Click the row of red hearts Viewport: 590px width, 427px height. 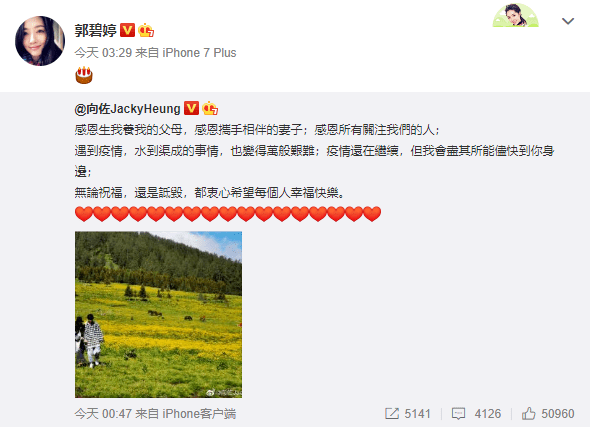click(228, 214)
